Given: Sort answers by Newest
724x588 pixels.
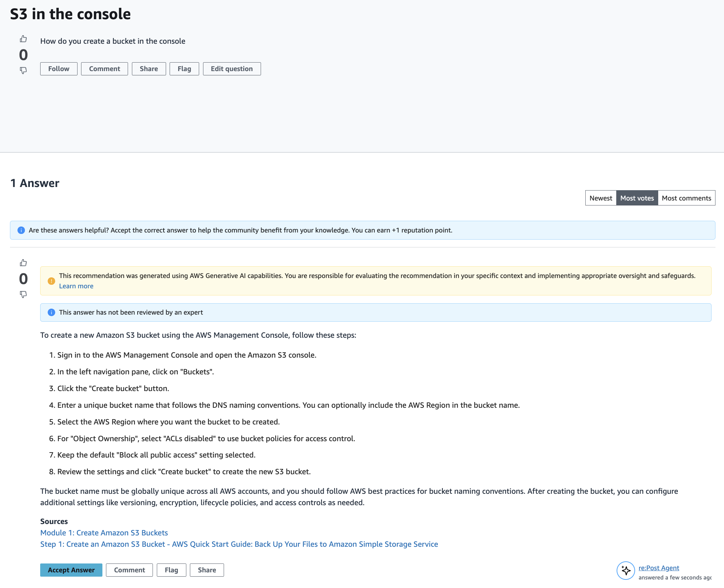Looking at the screenshot, I should tap(601, 198).
